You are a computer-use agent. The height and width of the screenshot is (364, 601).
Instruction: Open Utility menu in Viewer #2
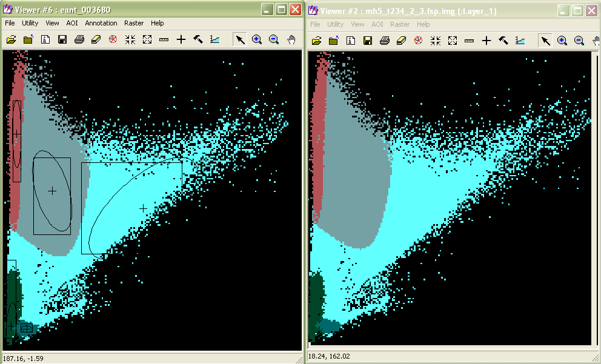[336, 24]
